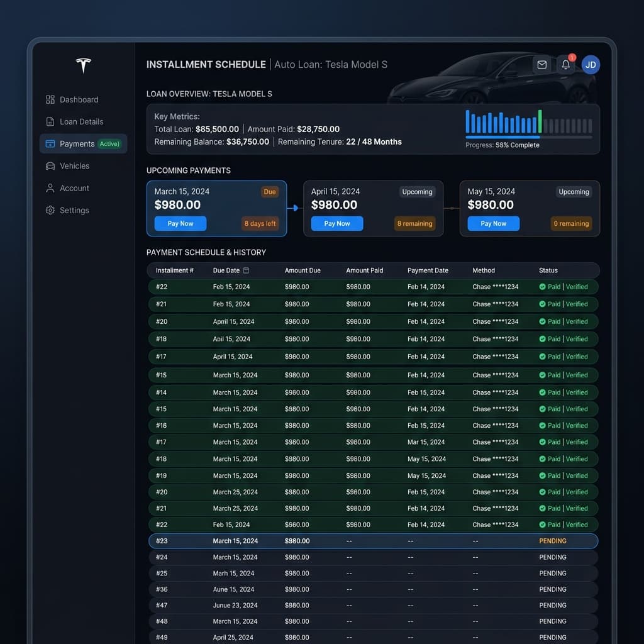Click the #36 installment number
Viewport: 644px width, 644px height.
pyautogui.click(x=162, y=589)
